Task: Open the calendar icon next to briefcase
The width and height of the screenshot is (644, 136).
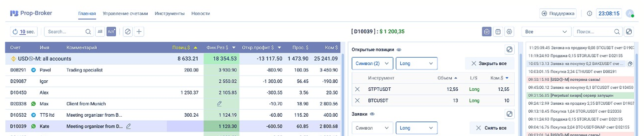Action: (498, 32)
